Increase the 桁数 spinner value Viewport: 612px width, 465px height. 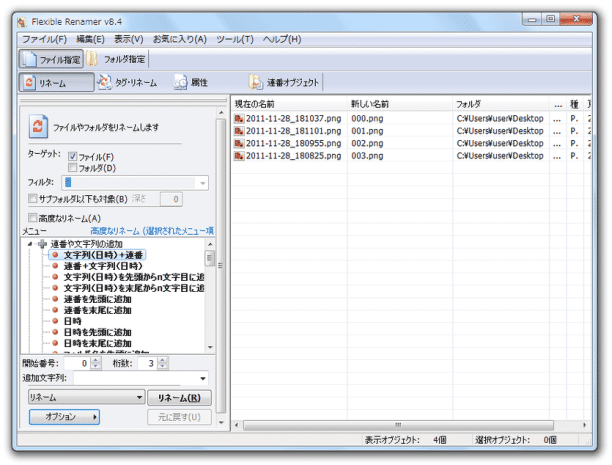click(163, 360)
